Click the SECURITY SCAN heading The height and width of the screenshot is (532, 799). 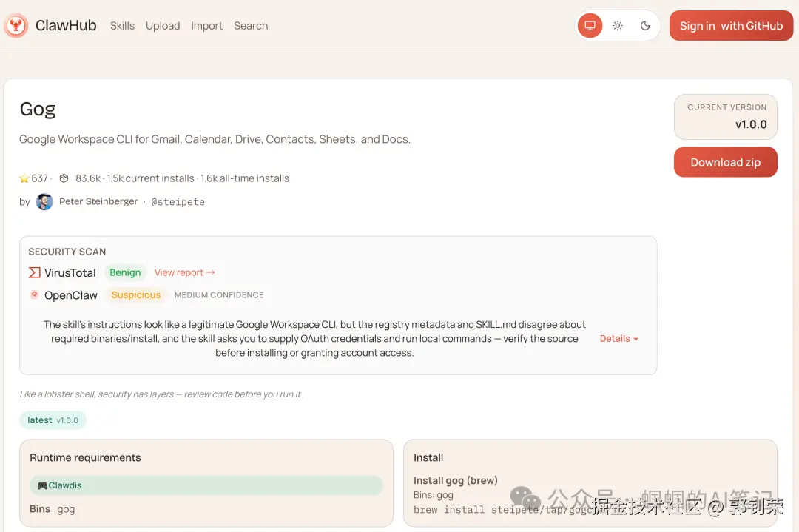67,252
